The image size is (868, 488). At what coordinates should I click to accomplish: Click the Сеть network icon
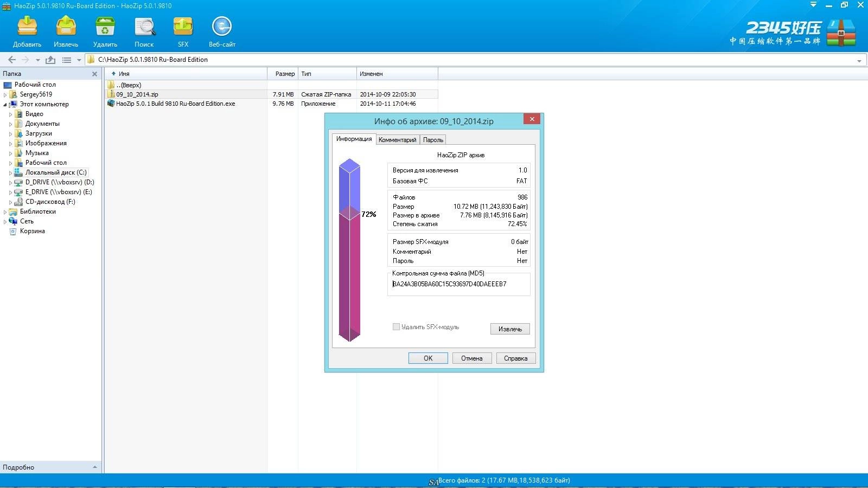click(13, 221)
